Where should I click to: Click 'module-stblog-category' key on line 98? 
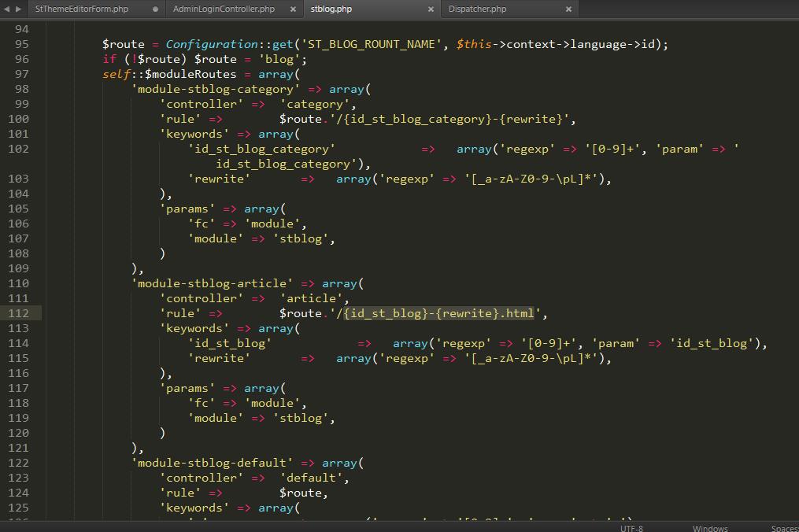[216, 89]
